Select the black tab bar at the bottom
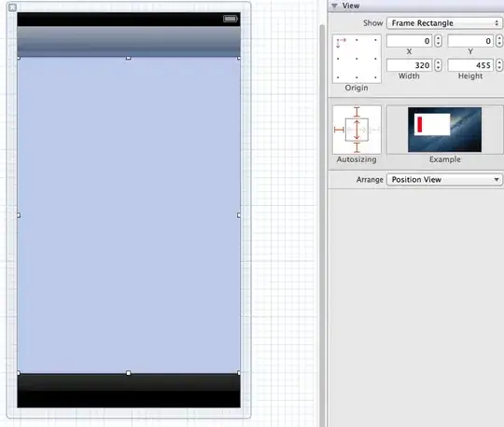The image size is (504, 427). [129, 391]
